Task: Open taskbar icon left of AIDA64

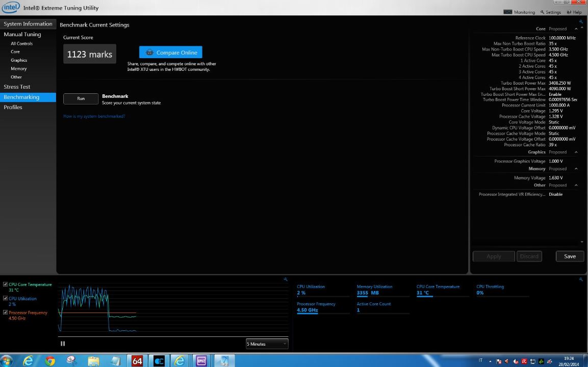Action: pos(115,361)
